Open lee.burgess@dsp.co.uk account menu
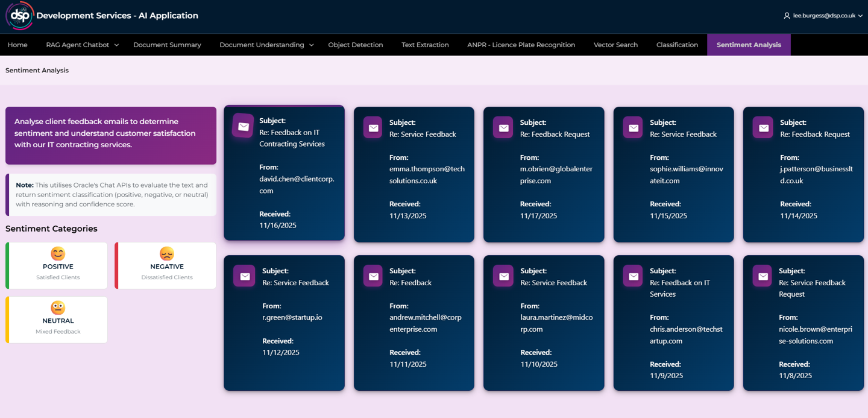 pos(822,16)
